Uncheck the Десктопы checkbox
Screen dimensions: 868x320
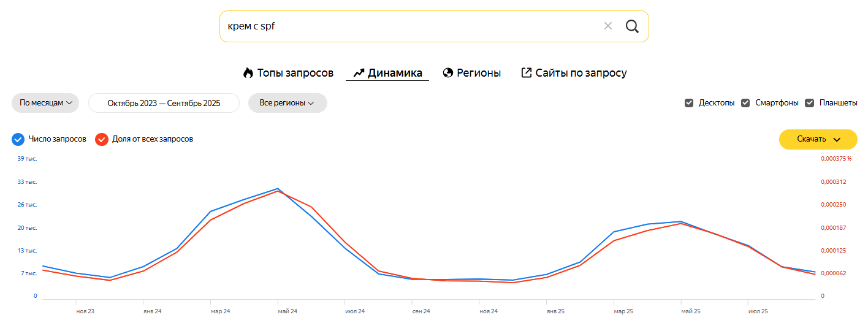[689, 103]
